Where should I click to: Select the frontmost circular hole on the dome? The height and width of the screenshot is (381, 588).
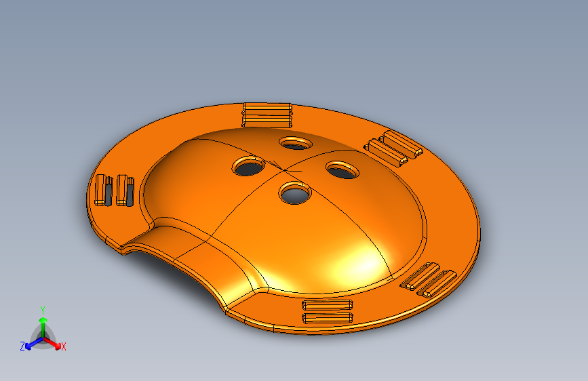pyautogui.click(x=295, y=193)
